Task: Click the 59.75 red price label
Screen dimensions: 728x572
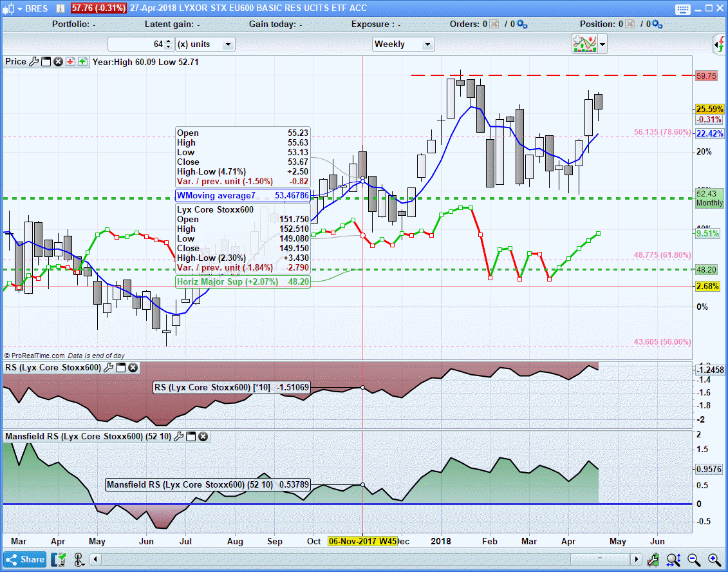Action: 706,76
